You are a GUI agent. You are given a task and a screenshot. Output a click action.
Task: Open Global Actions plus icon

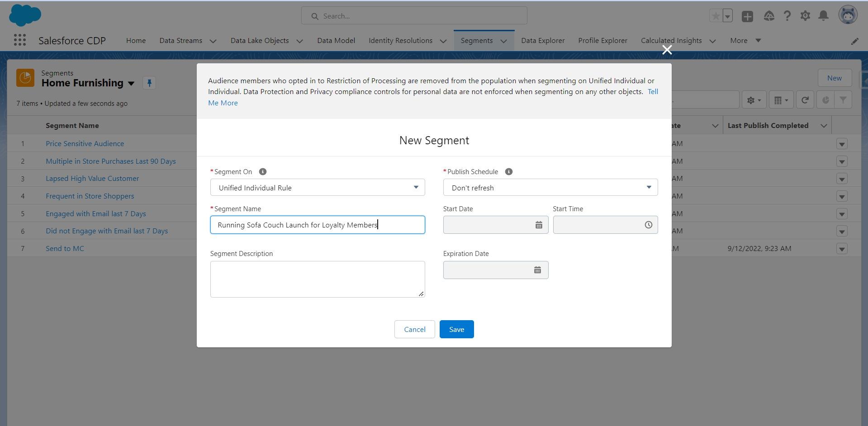coord(747,16)
